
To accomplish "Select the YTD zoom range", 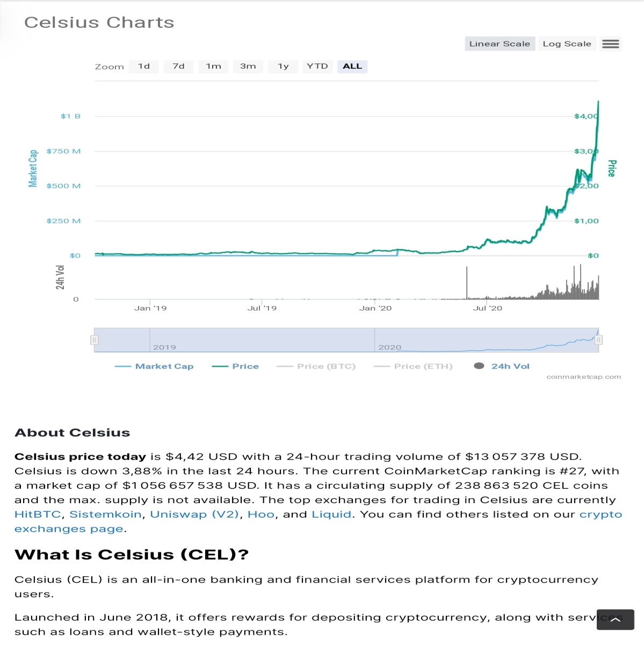I will click(317, 67).
